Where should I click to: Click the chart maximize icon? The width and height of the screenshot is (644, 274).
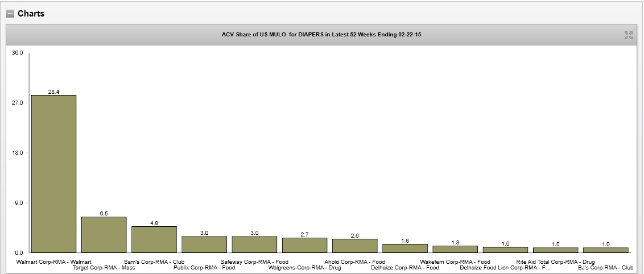coord(628,35)
